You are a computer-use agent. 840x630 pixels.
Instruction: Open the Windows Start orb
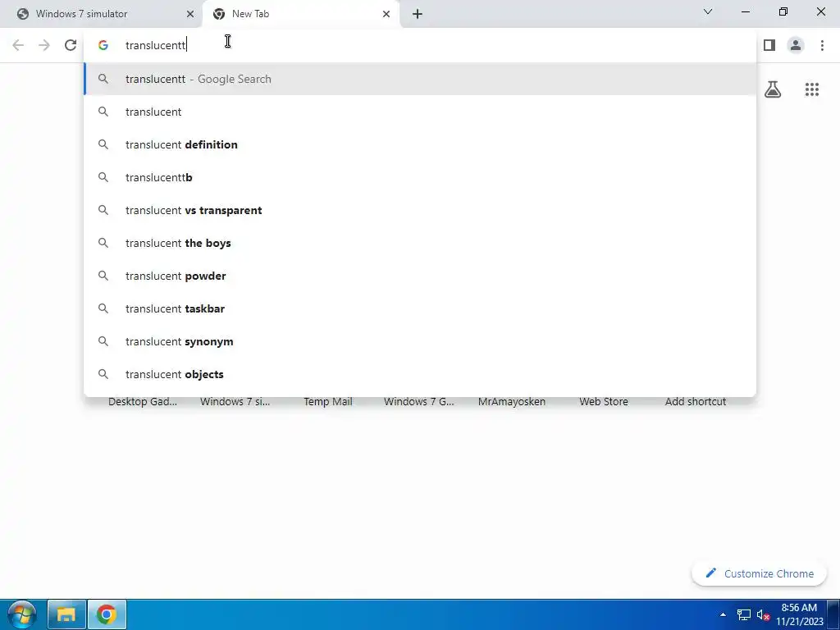pos(22,614)
